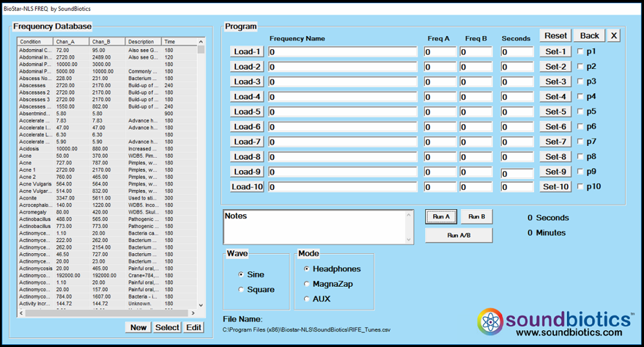644x347 pixels.
Task: Check the p10 checkbox
Action: [x=581, y=187]
